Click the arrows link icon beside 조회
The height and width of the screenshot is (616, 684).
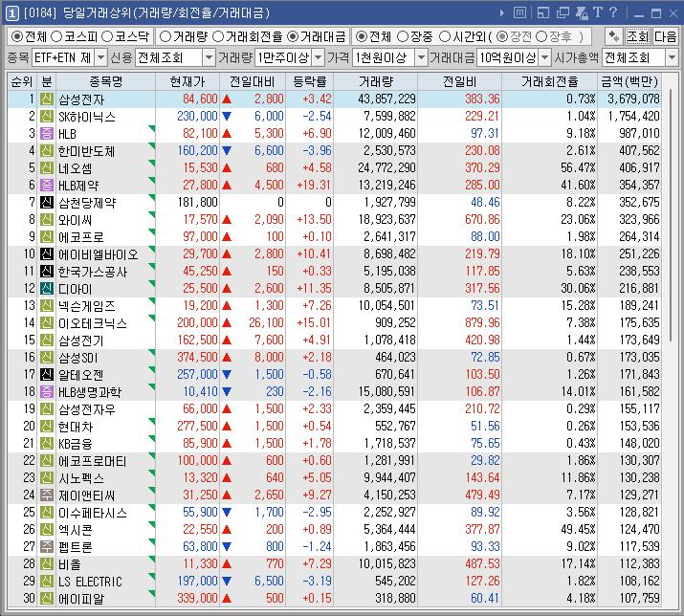(614, 36)
